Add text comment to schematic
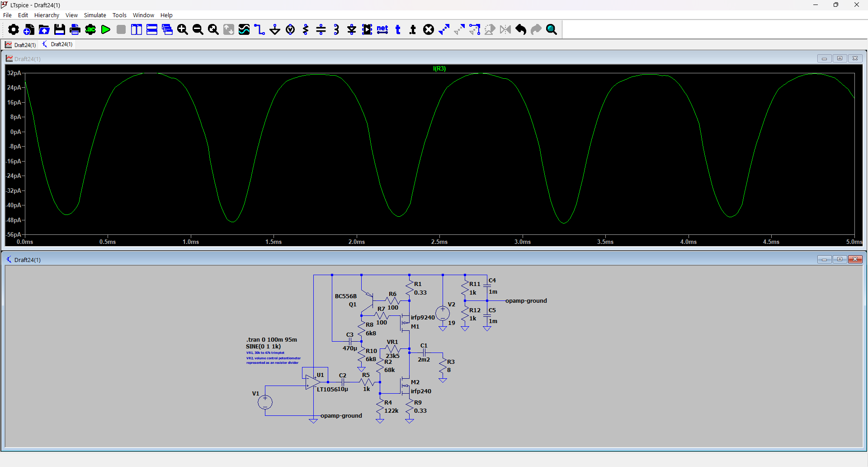 click(398, 30)
